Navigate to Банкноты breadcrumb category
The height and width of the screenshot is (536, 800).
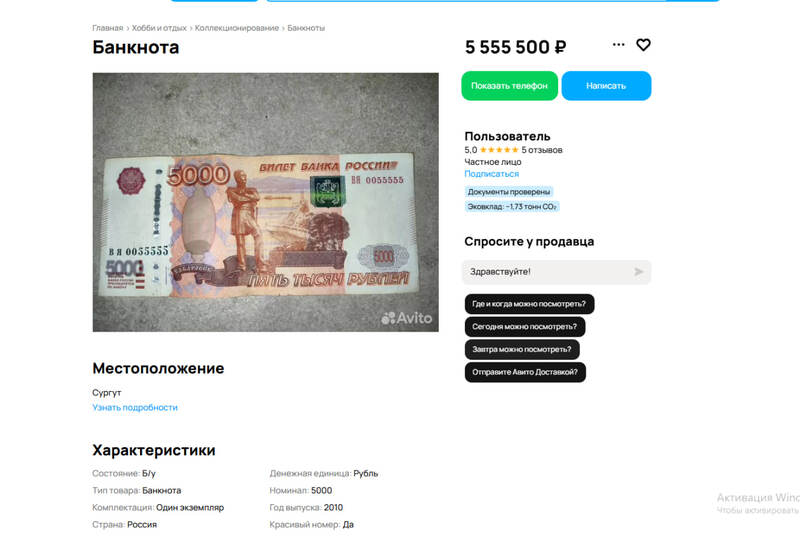(306, 28)
